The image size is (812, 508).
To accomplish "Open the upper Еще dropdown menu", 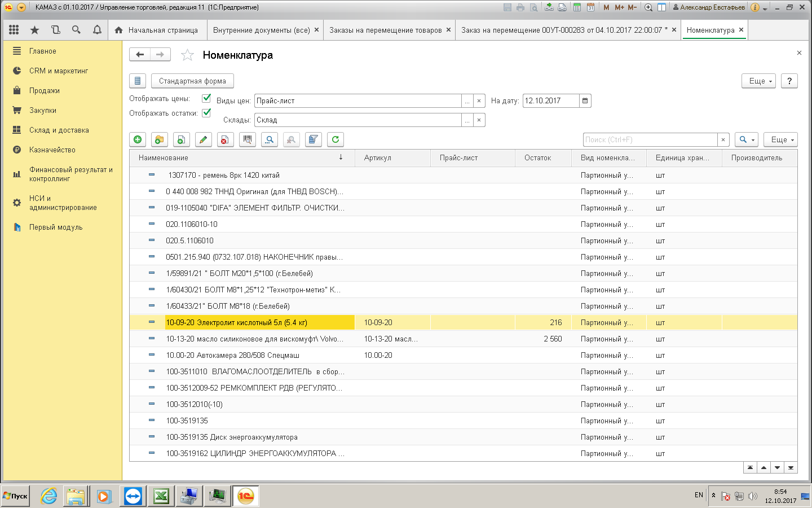I will tap(758, 81).
